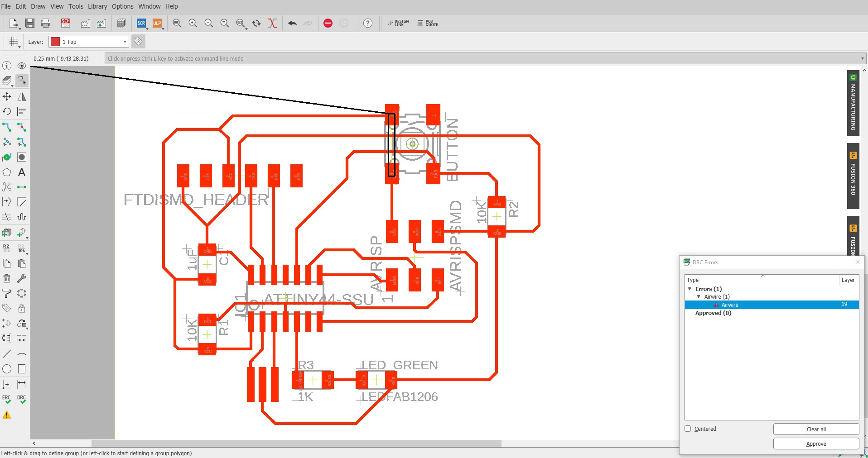
Task: Select the Rotate tool
Action: pos(7,111)
